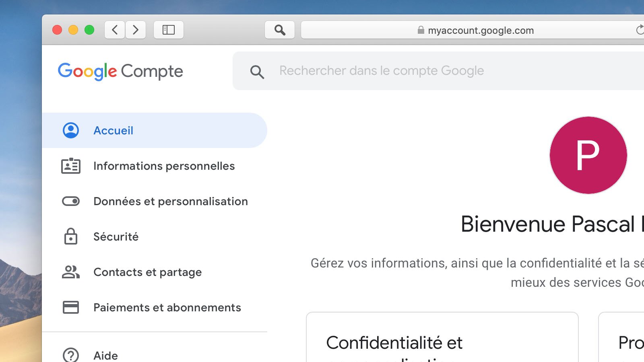Viewport: 644px width, 362px height.
Task: Open Accueil in the sidebar
Action: pos(155,130)
